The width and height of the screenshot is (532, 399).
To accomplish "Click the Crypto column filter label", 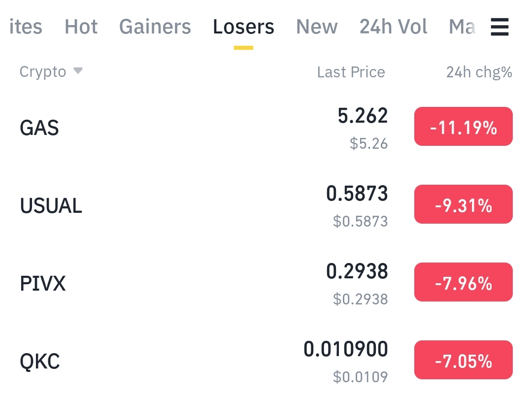I will pos(43,72).
